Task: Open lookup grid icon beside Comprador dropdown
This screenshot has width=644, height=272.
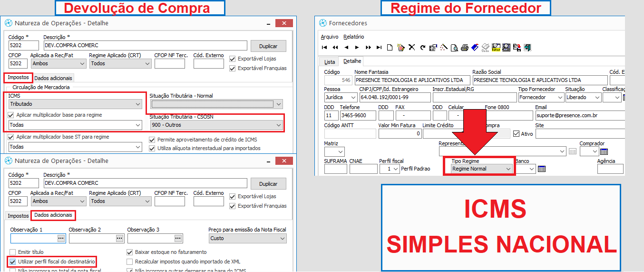Action: (x=604, y=151)
